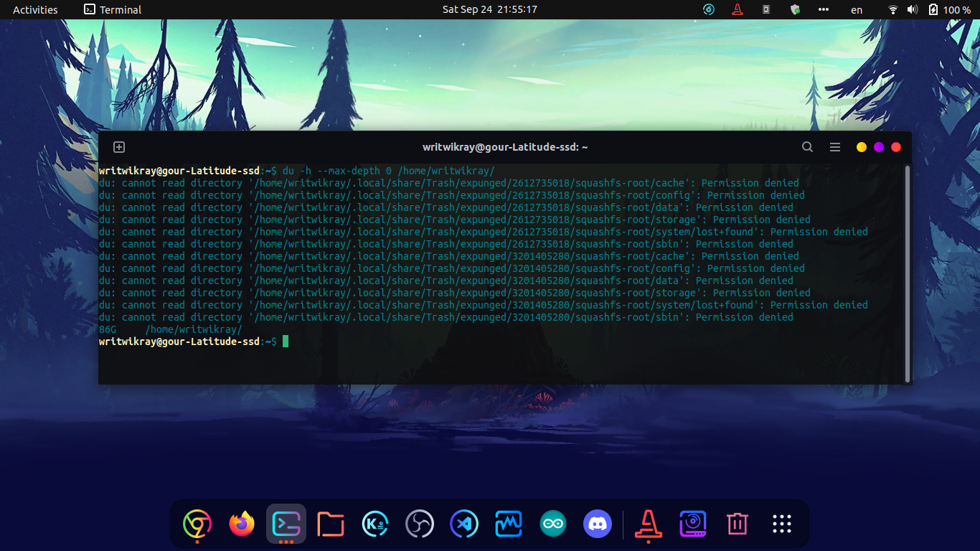Open Discord from the dock
The width and height of the screenshot is (980, 551).
(x=597, y=524)
